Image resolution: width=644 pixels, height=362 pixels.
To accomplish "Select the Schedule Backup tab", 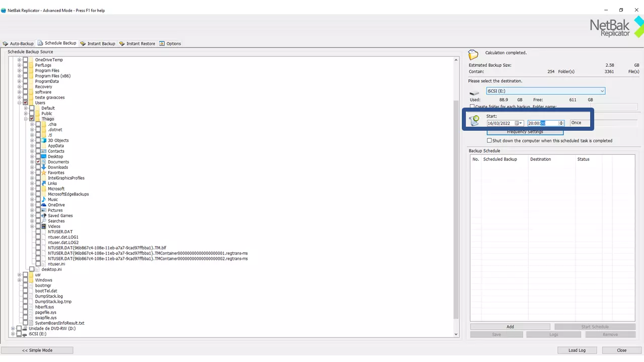I will [57, 43].
